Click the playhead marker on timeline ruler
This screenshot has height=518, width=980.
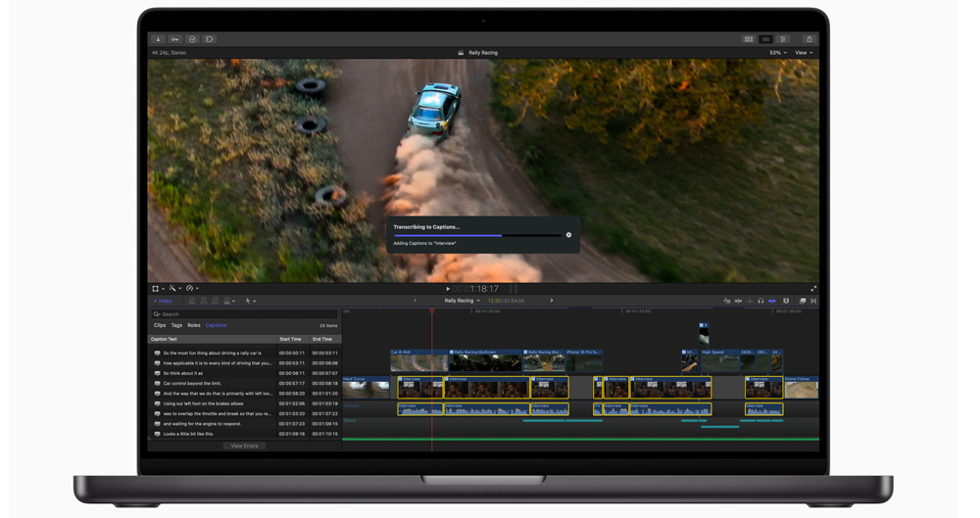pyautogui.click(x=432, y=310)
